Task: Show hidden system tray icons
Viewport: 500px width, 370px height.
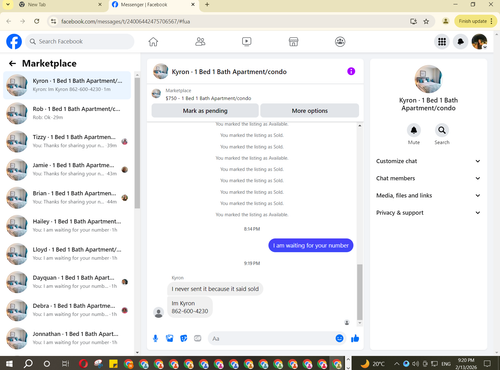Action: (397, 363)
